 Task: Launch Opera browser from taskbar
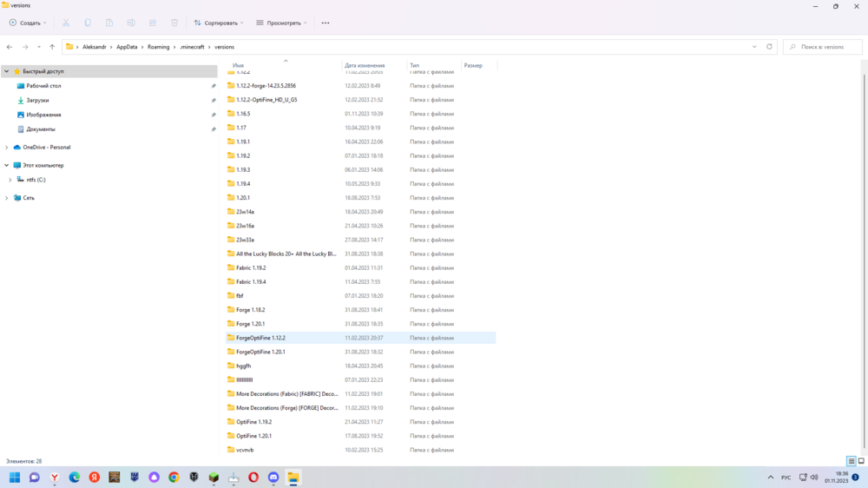click(253, 477)
